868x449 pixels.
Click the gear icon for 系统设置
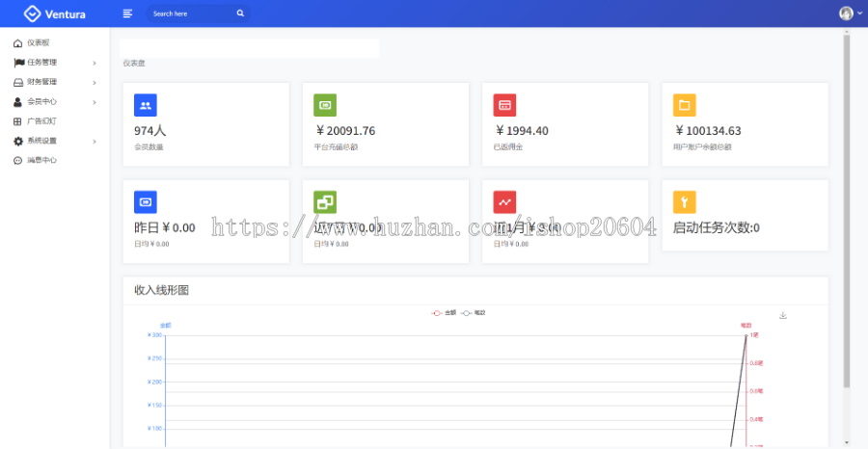pos(18,141)
